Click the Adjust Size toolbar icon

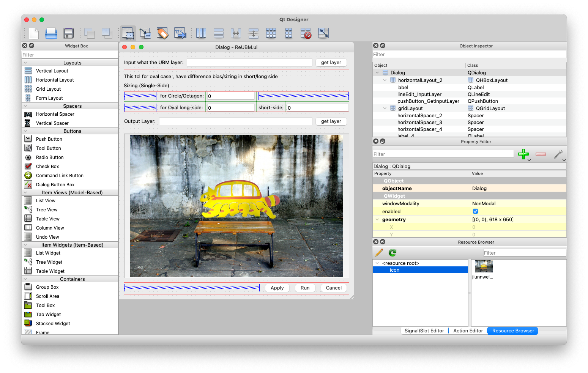point(323,33)
